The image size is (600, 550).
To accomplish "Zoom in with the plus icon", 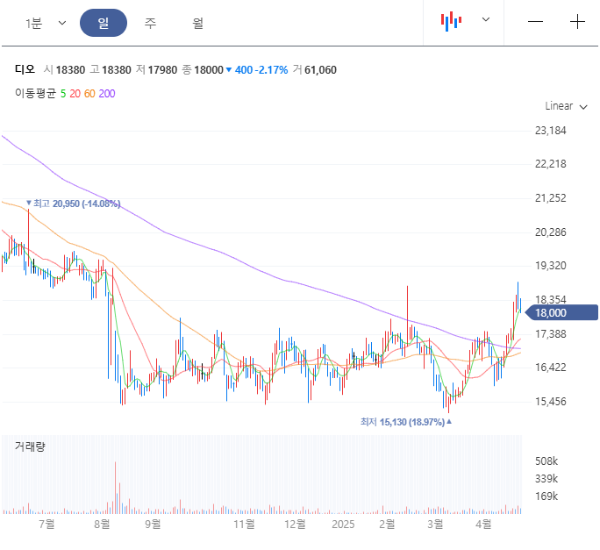I will 577,21.
